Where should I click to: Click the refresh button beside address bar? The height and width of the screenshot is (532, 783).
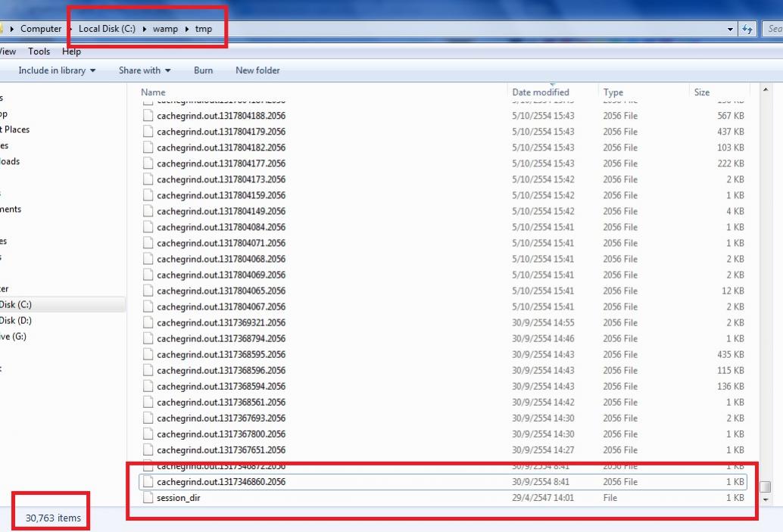tap(747, 29)
